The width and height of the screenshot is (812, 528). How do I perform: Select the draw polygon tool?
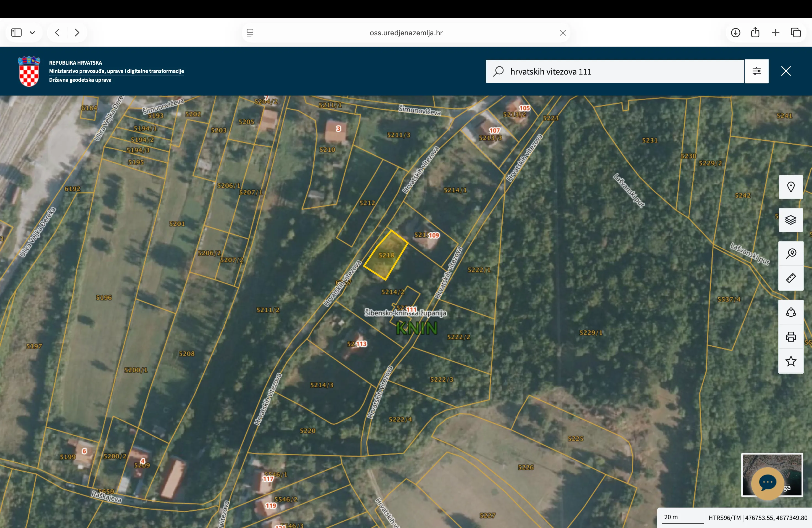coord(791,312)
